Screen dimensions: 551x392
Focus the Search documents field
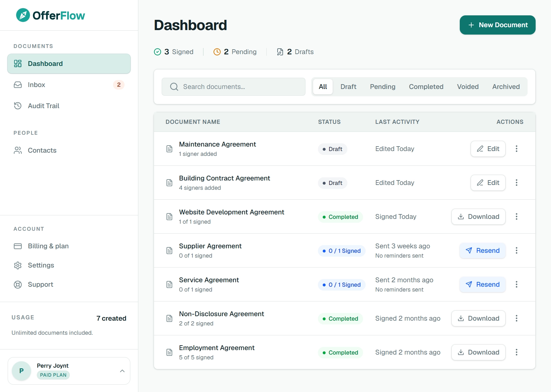coord(233,87)
